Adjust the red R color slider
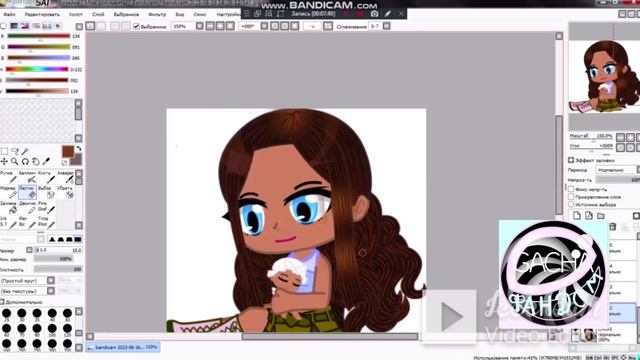 click(38, 36)
